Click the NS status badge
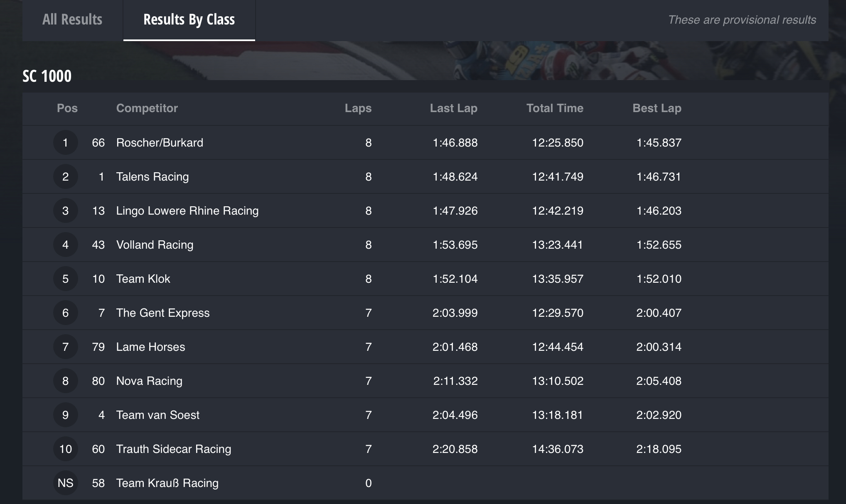 click(65, 483)
